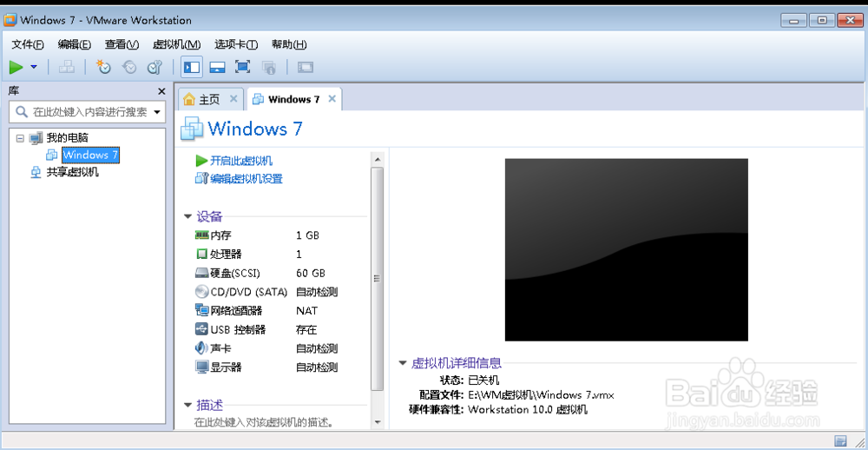Viewport: 868px width, 450px height.
Task: Click the console view toolbar icon
Action: pos(305,67)
